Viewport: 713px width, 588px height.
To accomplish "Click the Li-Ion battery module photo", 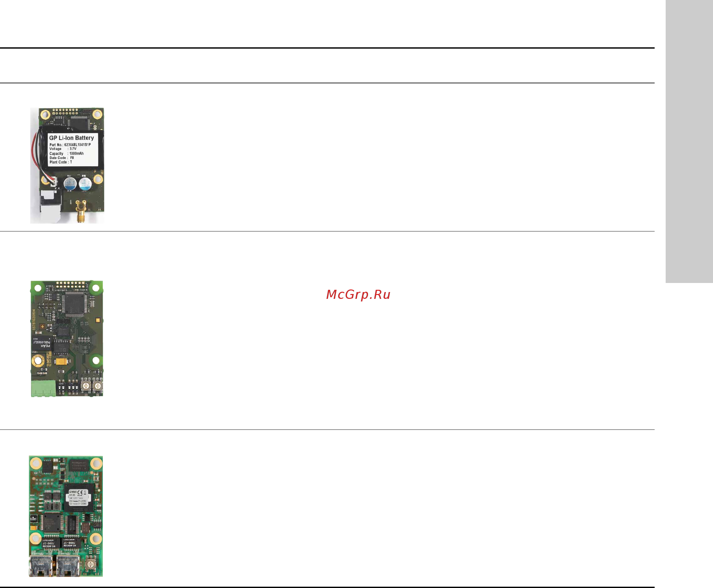I will coord(67,166).
